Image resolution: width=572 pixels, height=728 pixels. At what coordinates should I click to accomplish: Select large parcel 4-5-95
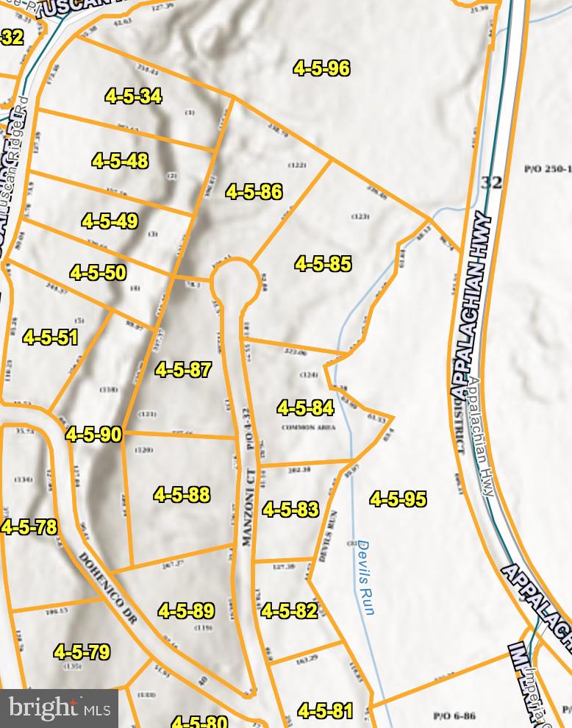click(x=398, y=499)
